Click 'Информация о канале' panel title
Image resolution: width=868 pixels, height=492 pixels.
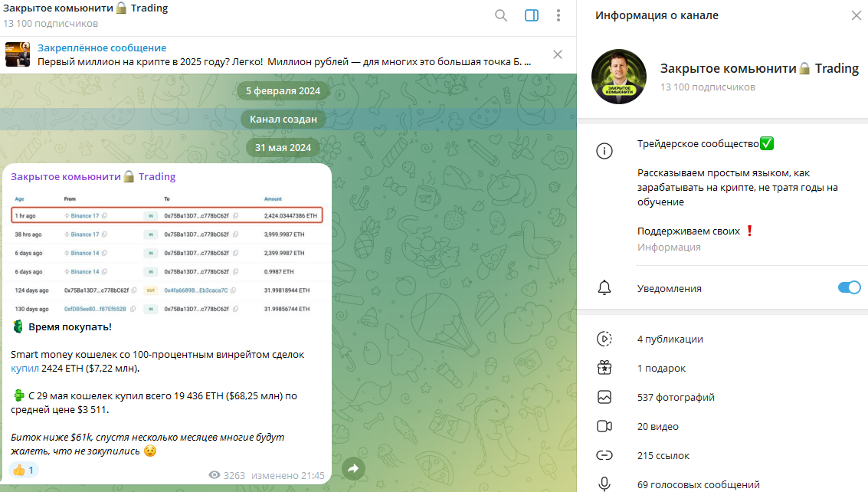click(657, 15)
